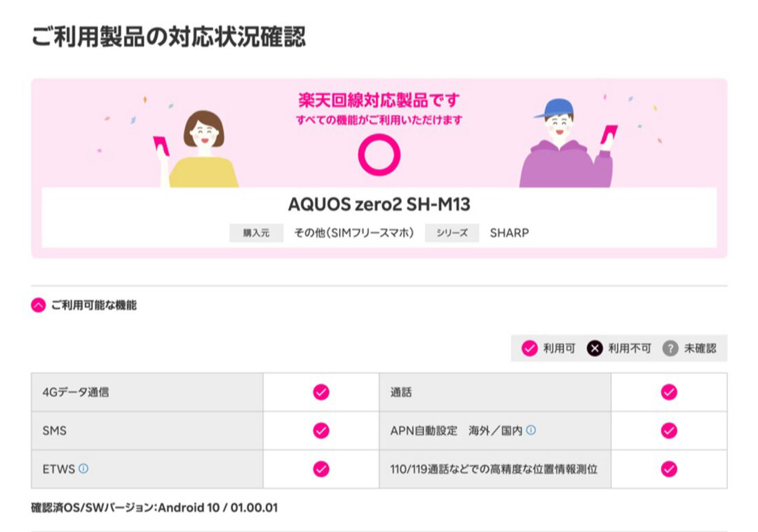Click the checkmark in the APN自動設定 row
758x532 pixels.
click(x=669, y=431)
